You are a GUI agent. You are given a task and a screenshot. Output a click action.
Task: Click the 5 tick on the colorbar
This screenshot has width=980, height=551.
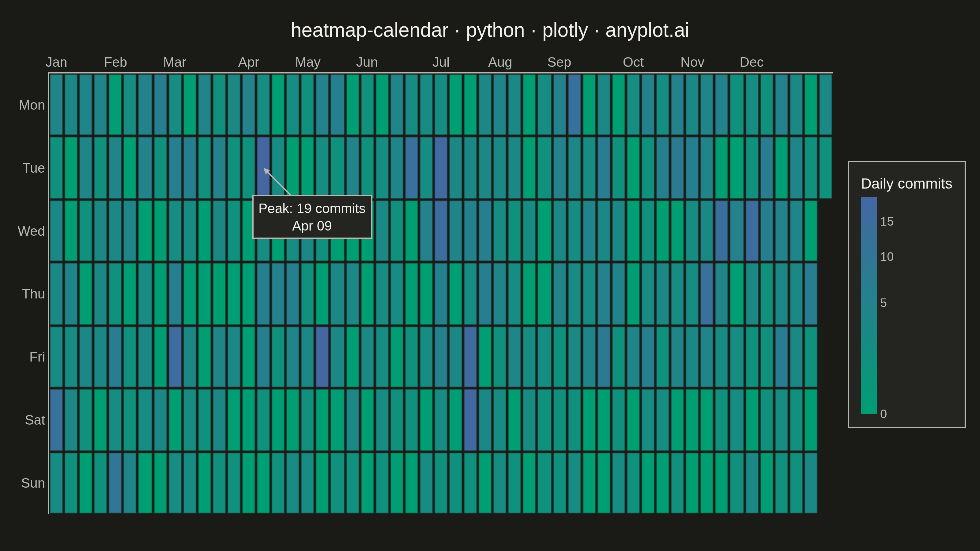[883, 303]
